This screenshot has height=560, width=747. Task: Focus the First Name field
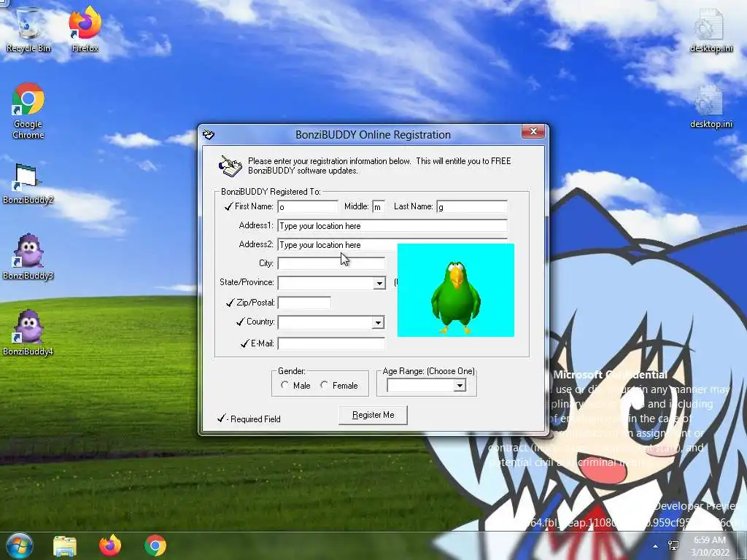coord(308,206)
